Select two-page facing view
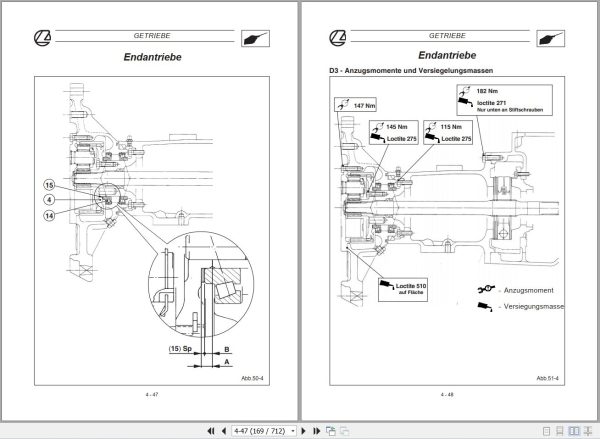Screen dimensions: 600x439 574,431
